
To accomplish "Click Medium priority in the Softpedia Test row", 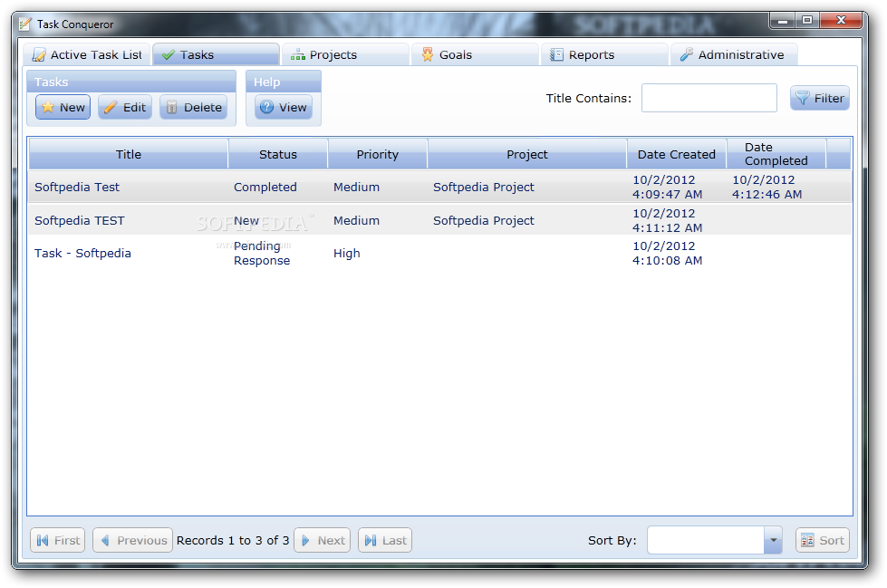I will pyautogui.click(x=356, y=187).
